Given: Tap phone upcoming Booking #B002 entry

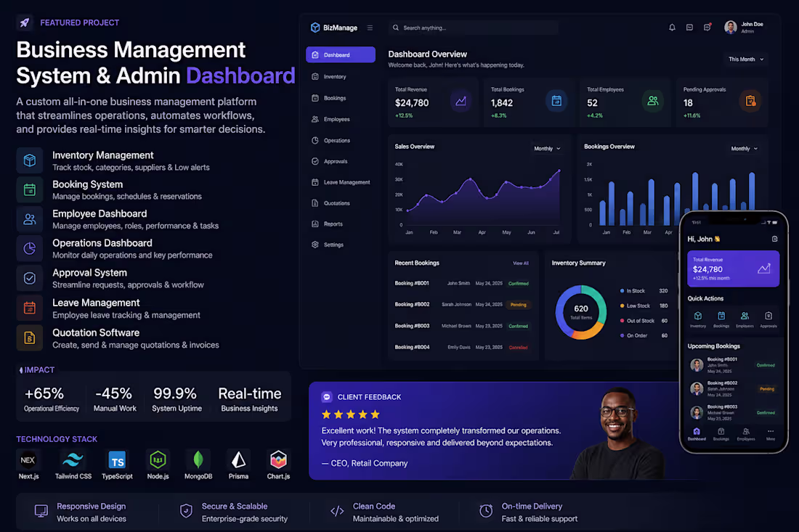Looking at the screenshot, I should click(733, 388).
